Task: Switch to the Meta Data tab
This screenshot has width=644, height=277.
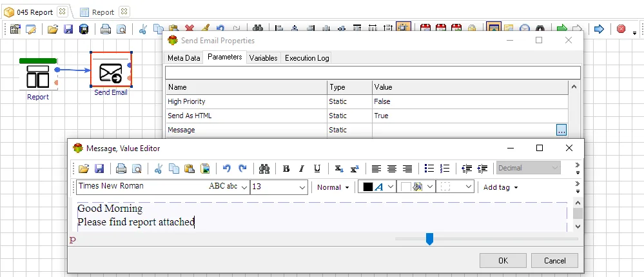Action: coord(184,58)
